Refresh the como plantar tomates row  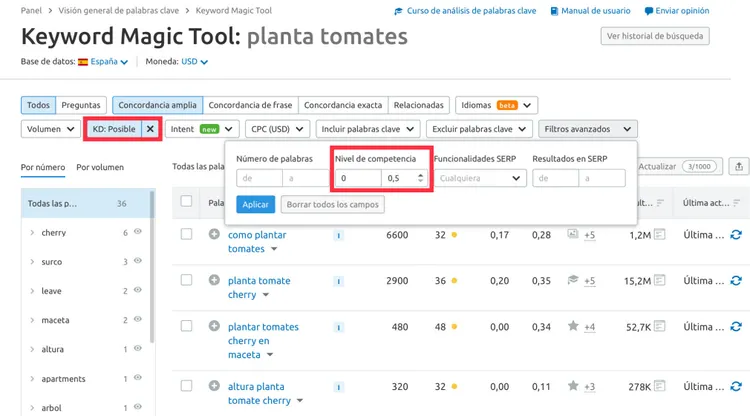click(736, 235)
